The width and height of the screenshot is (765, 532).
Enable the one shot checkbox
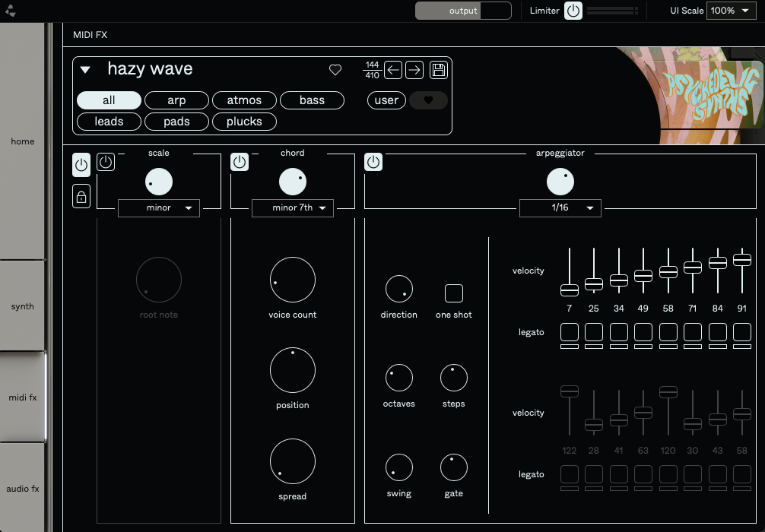[454, 293]
